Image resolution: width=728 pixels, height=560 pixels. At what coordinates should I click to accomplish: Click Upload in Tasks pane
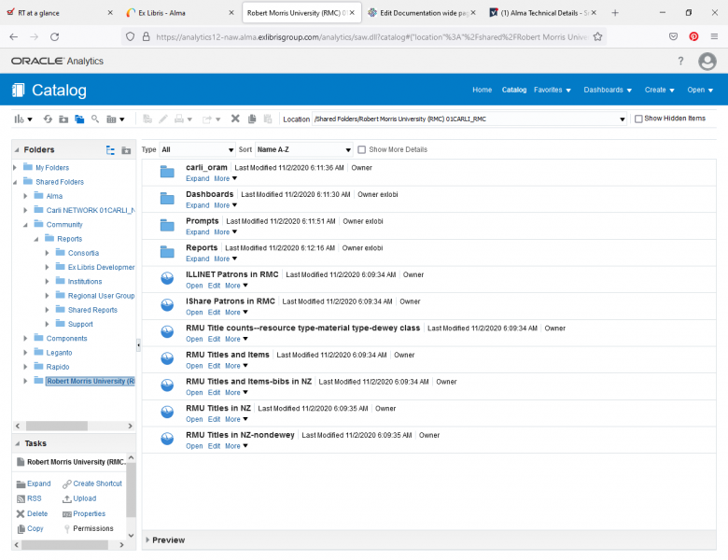point(79,498)
